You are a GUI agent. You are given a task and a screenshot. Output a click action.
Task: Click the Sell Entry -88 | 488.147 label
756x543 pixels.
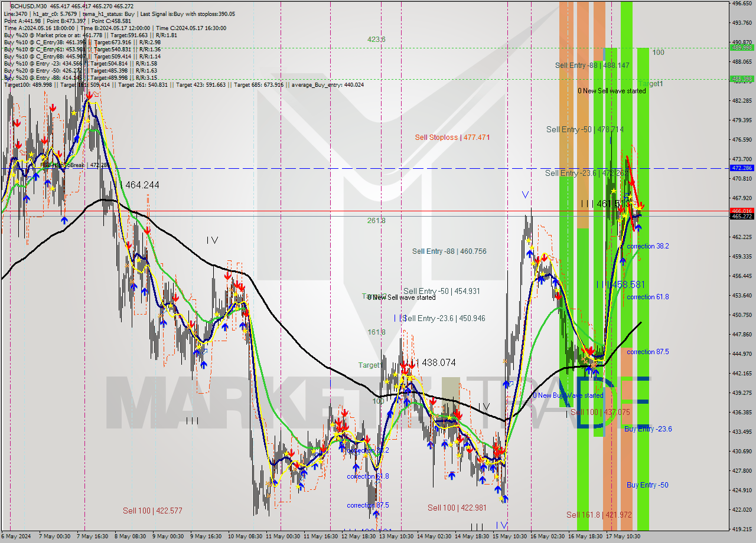point(592,65)
